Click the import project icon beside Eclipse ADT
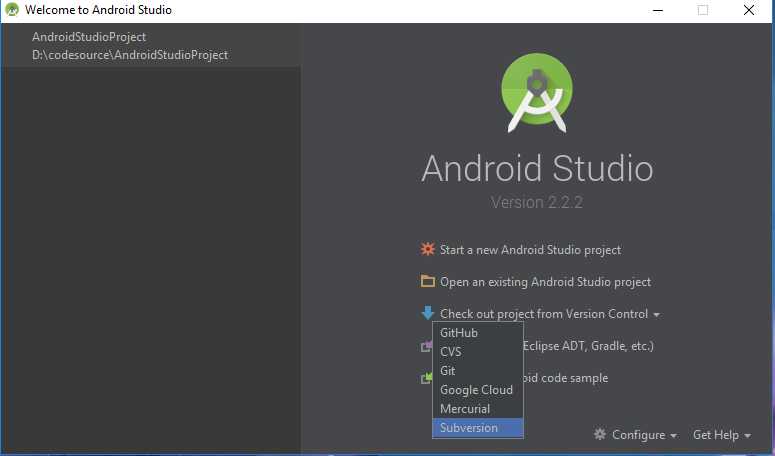775x456 pixels. [426, 346]
